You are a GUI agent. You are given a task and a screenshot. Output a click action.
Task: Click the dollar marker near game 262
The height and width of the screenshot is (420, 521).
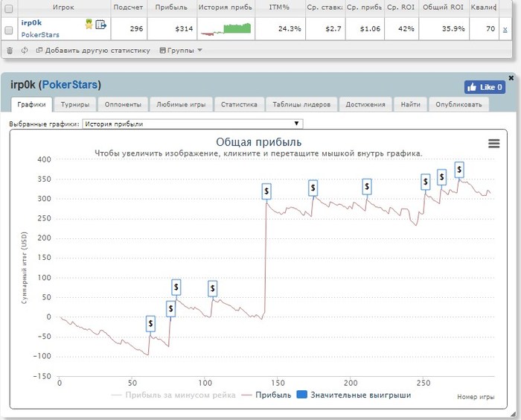[441, 177]
